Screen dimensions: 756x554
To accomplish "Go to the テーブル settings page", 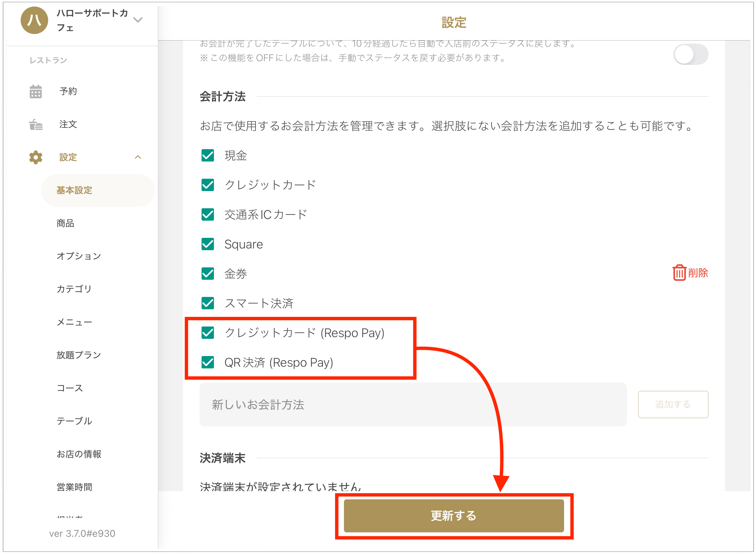I will coord(74,421).
